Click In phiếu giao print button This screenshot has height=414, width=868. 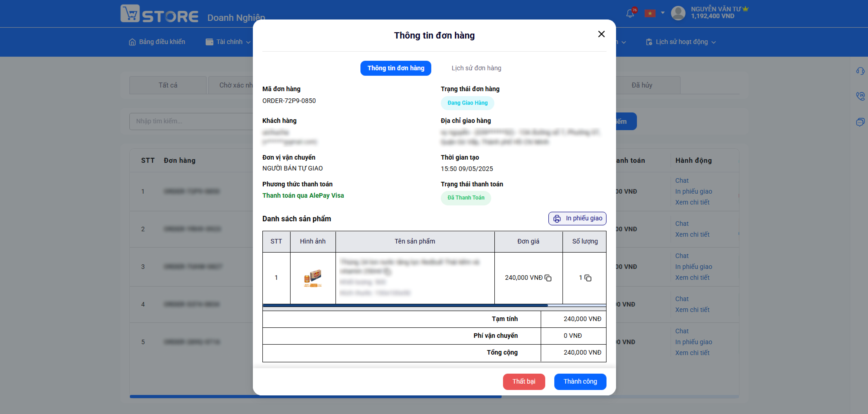pyautogui.click(x=577, y=218)
